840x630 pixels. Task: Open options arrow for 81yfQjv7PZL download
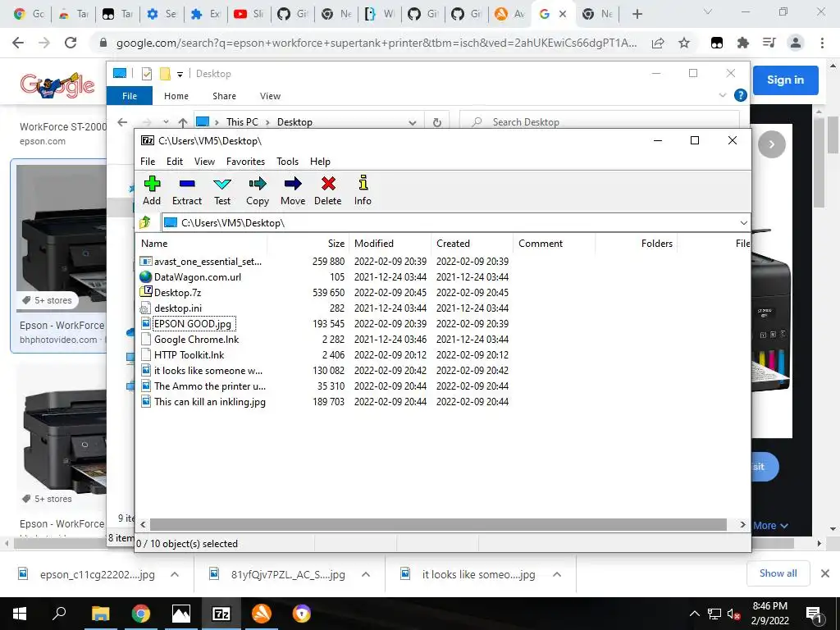point(366,574)
